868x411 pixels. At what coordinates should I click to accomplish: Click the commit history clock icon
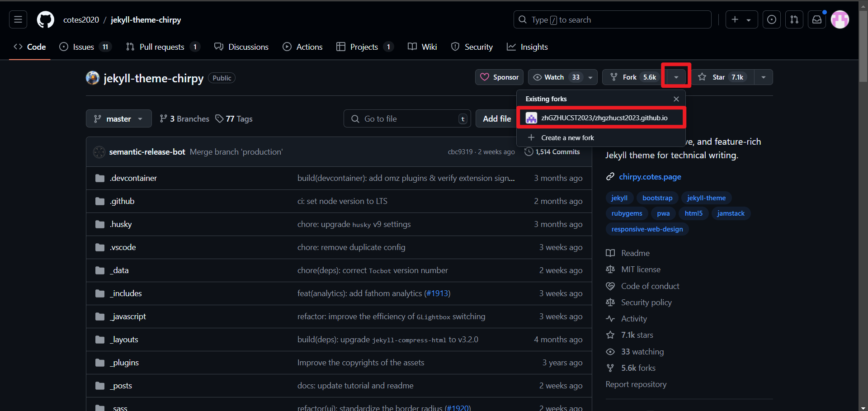coord(528,152)
